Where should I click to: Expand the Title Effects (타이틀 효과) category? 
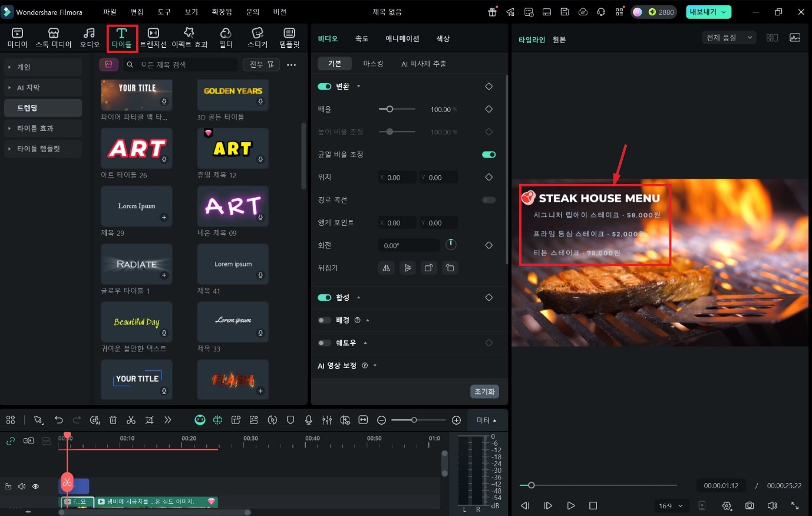coord(35,129)
